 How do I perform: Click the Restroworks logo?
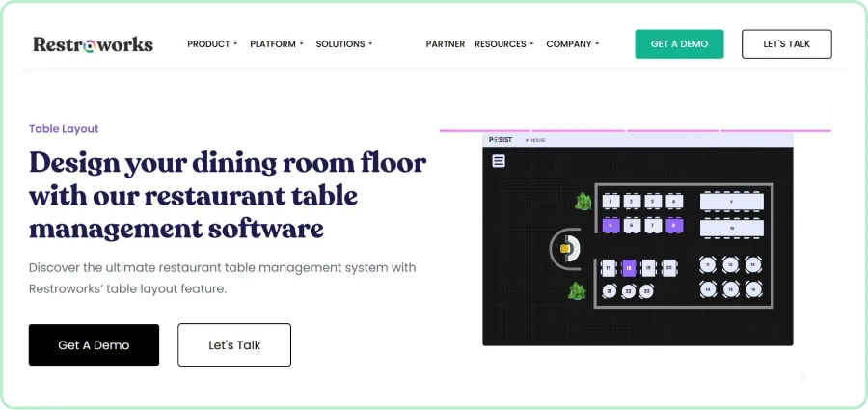click(93, 44)
